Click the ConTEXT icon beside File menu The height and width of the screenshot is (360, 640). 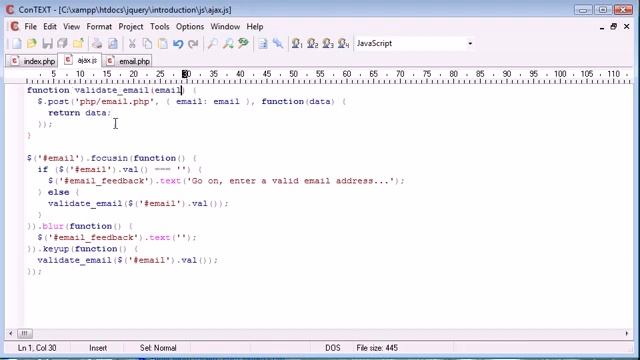click(15, 27)
